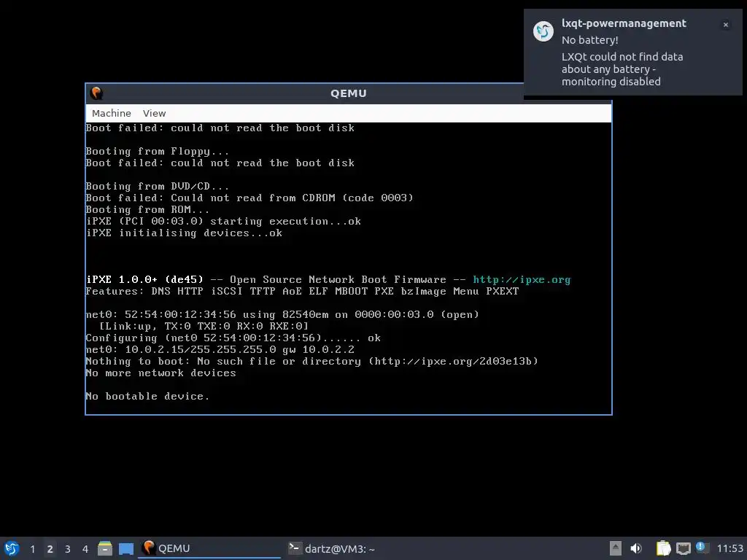Screen dimensions: 747x560
Task: Click the 11:53 clock in the panel
Action: tap(729, 548)
